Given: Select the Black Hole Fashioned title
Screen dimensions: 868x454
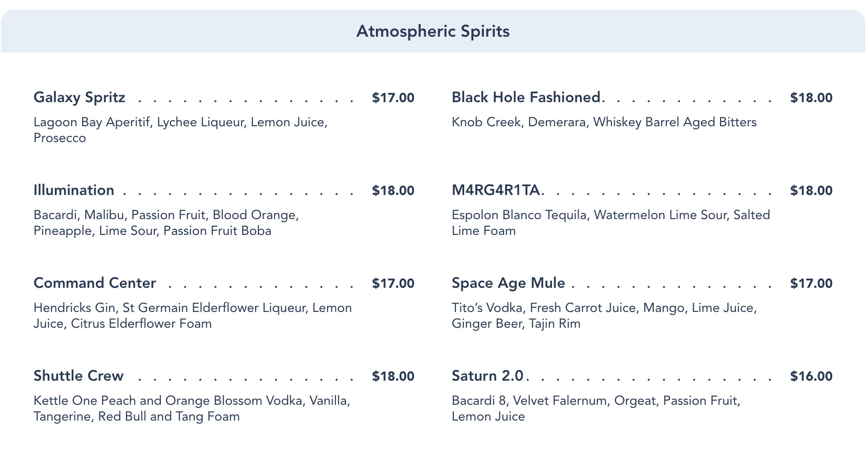Looking at the screenshot, I should point(526,97).
